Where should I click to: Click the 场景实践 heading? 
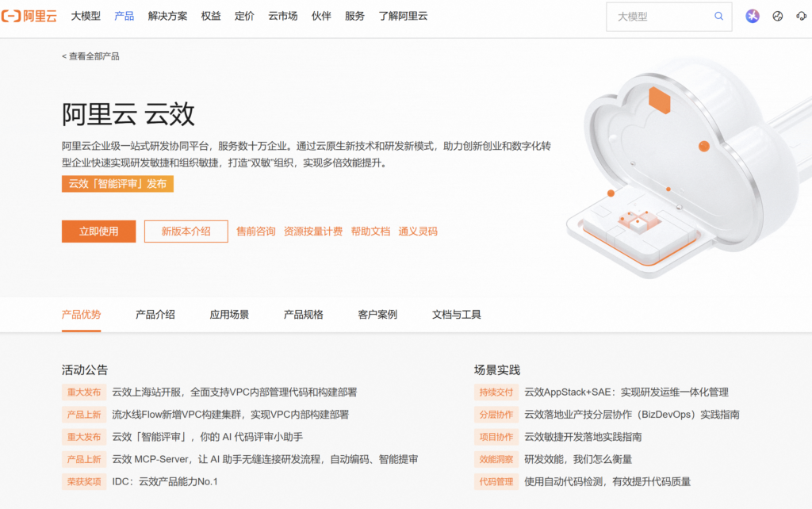tap(497, 369)
